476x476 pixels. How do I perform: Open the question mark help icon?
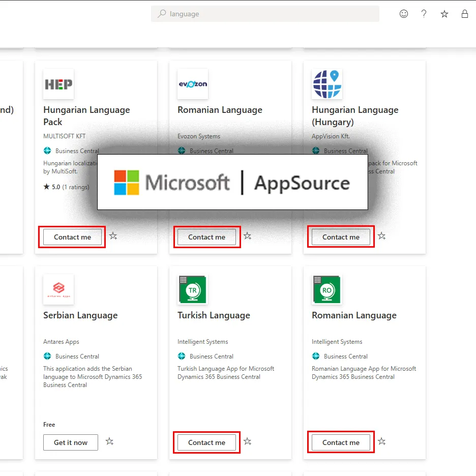(424, 14)
